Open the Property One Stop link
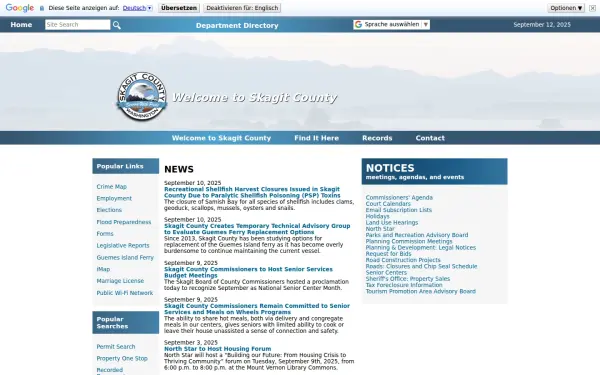 pos(122,359)
